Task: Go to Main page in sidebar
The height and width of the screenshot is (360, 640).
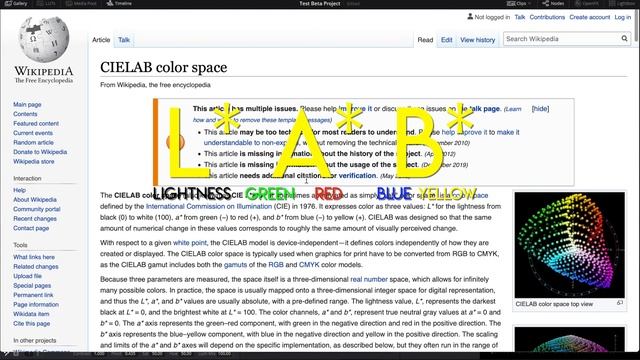Action: point(27,104)
